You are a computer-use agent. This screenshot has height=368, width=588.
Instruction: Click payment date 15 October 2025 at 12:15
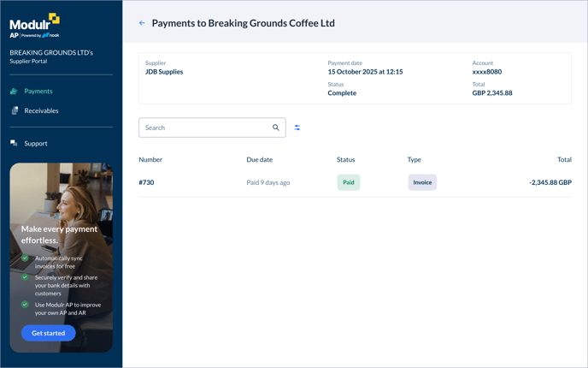click(365, 72)
